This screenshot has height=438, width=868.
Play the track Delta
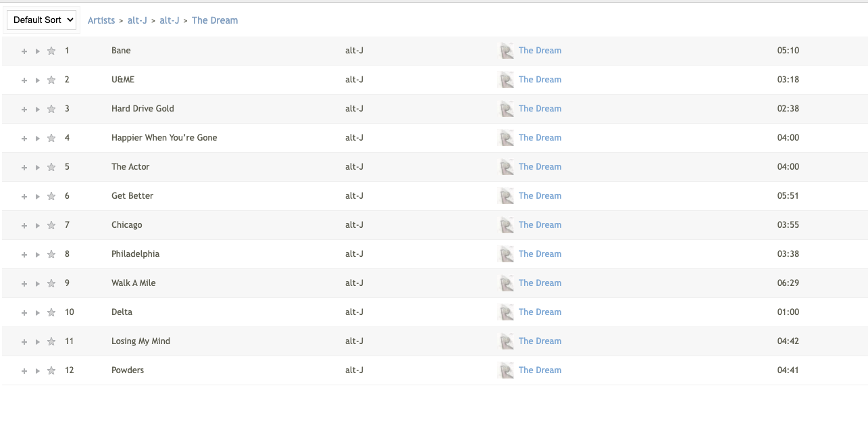coord(38,313)
